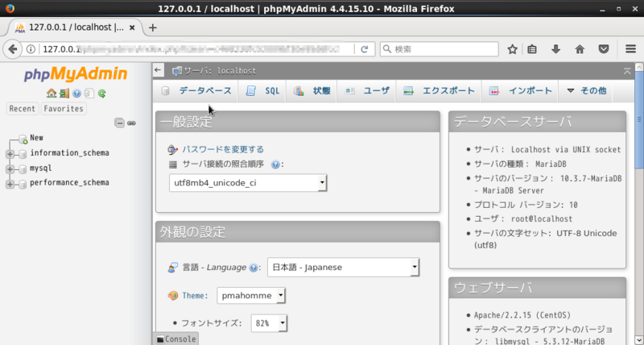The height and width of the screenshot is (345, 644).
Task: Open Console bar at bottom
Action: point(175,339)
